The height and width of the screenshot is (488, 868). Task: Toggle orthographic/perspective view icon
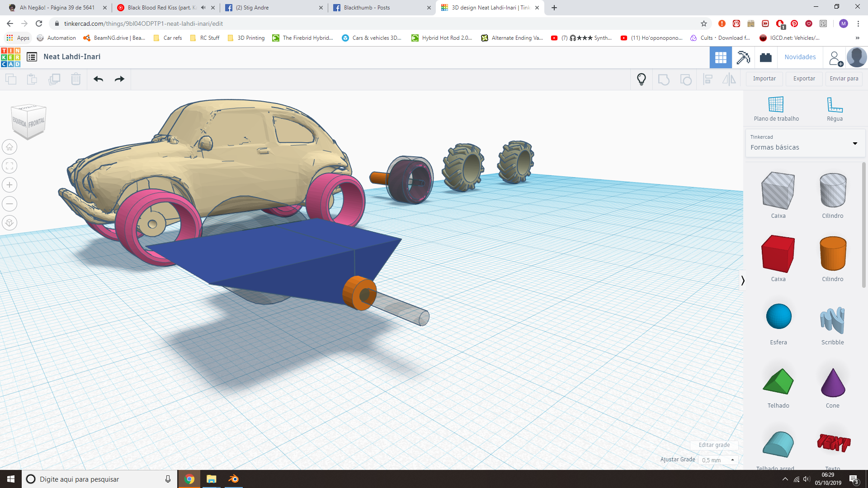click(x=9, y=223)
